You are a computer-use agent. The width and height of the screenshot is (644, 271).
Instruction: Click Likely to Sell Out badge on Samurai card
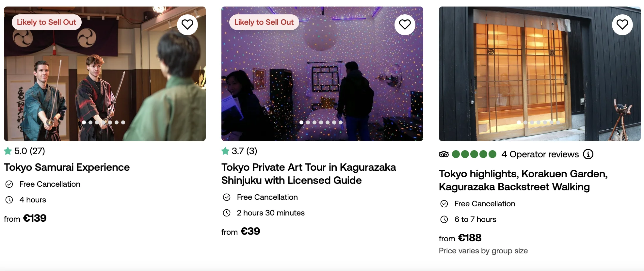pyautogui.click(x=46, y=22)
